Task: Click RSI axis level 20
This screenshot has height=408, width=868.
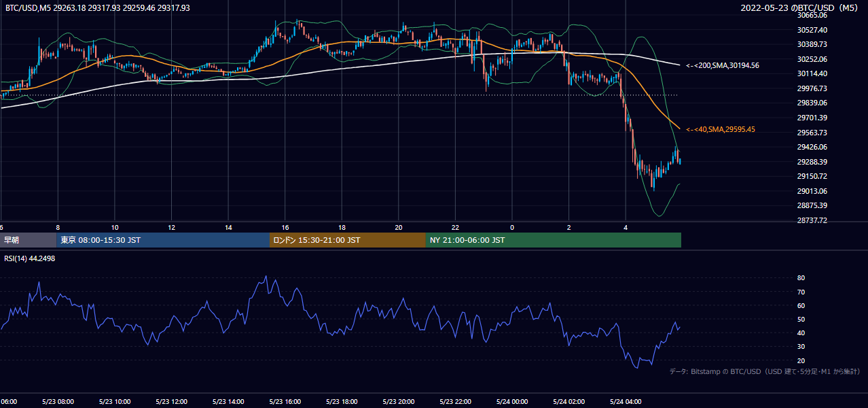Action: pos(801,360)
